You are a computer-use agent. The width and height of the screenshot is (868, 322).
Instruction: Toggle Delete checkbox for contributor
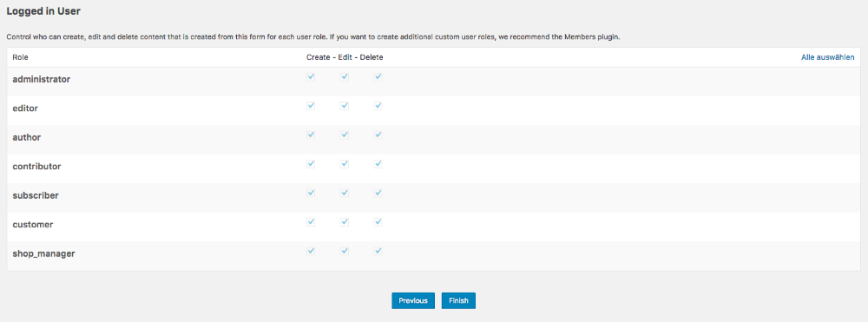tap(378, 164)
